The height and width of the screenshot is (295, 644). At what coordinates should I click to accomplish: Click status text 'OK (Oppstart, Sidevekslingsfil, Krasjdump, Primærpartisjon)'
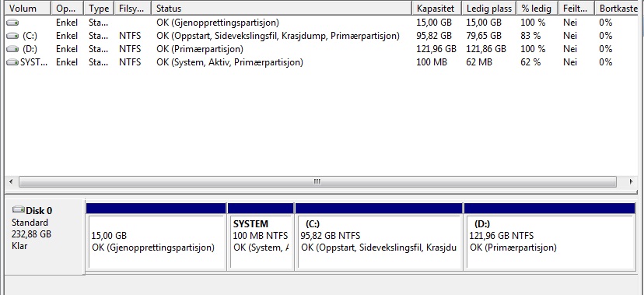tap(278, 36)
